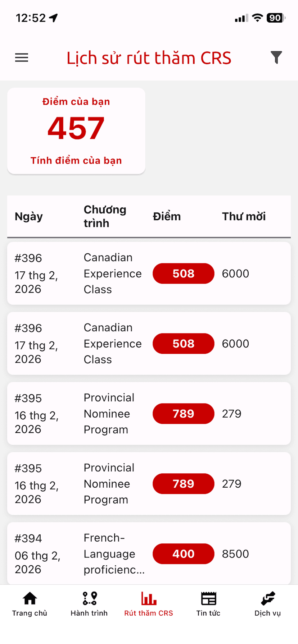This screenshot has width=298, height=644.
Task: Tap the filter funnel icon
Action: click(x=276, y=57)
